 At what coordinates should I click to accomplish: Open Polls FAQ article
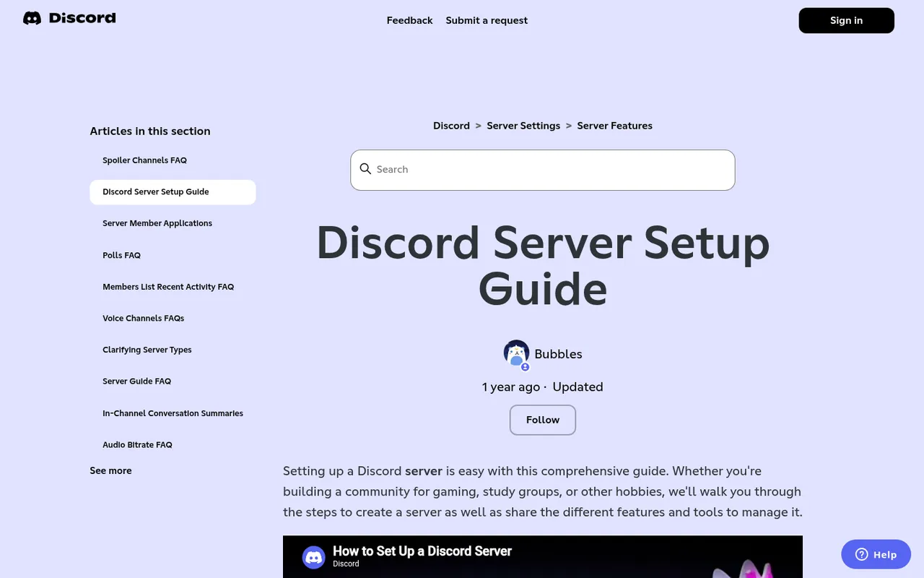[x=121, y=255]
